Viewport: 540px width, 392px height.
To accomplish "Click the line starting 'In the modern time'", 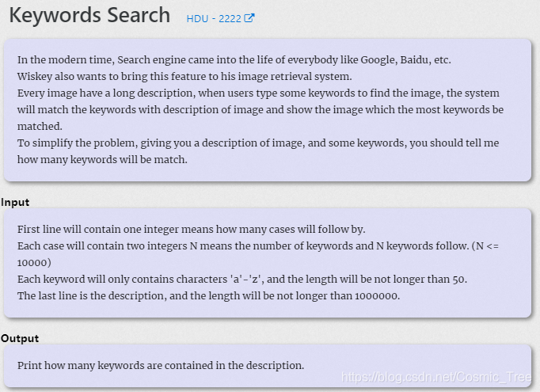I will [234, 60].
